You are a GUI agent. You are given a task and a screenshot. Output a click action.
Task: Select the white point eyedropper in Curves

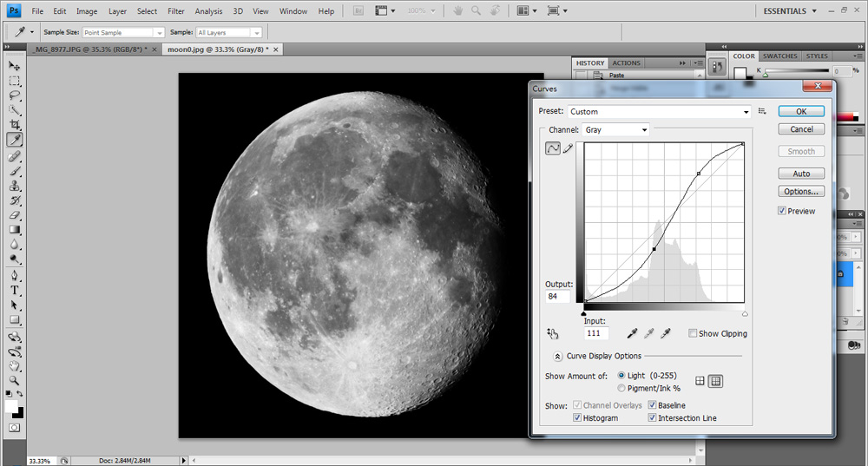coord(666,333)
